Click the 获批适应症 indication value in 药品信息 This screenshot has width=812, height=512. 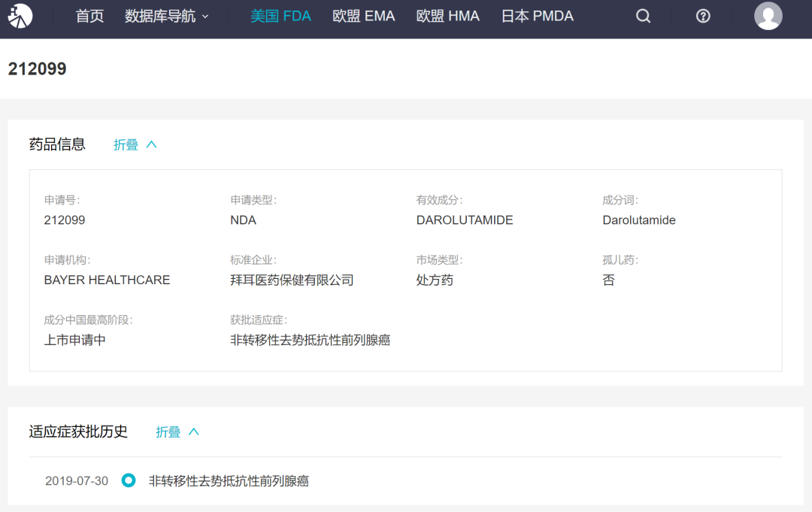311,340
